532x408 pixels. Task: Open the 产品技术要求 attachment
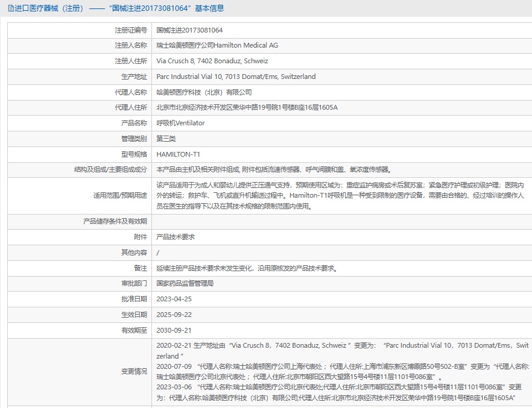(x=176, y=237)
